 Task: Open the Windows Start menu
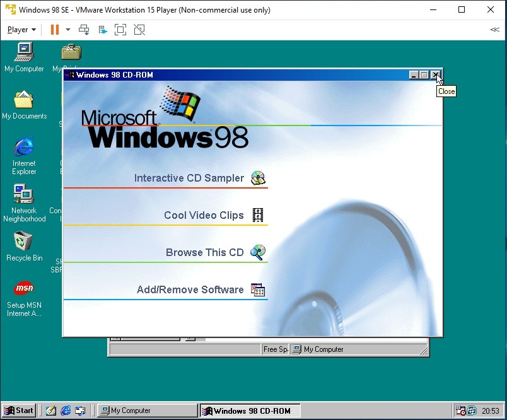point(19,411)
